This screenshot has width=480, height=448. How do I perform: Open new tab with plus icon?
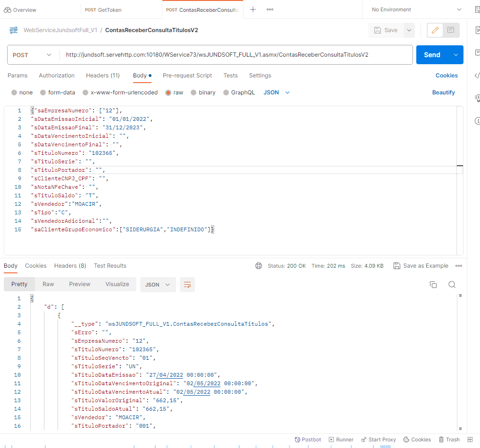tap(253, 9)
